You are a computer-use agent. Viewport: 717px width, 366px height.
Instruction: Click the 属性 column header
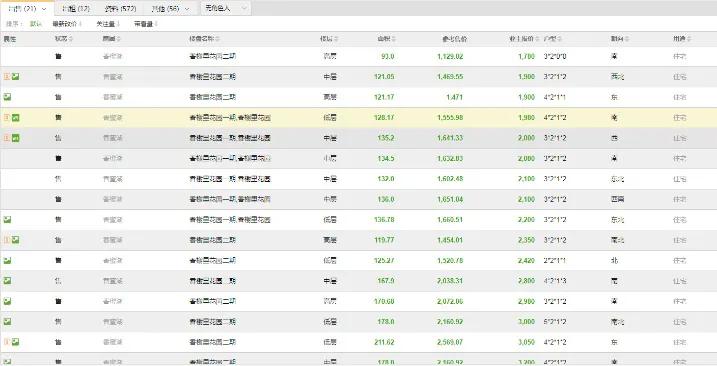[10, 39]
